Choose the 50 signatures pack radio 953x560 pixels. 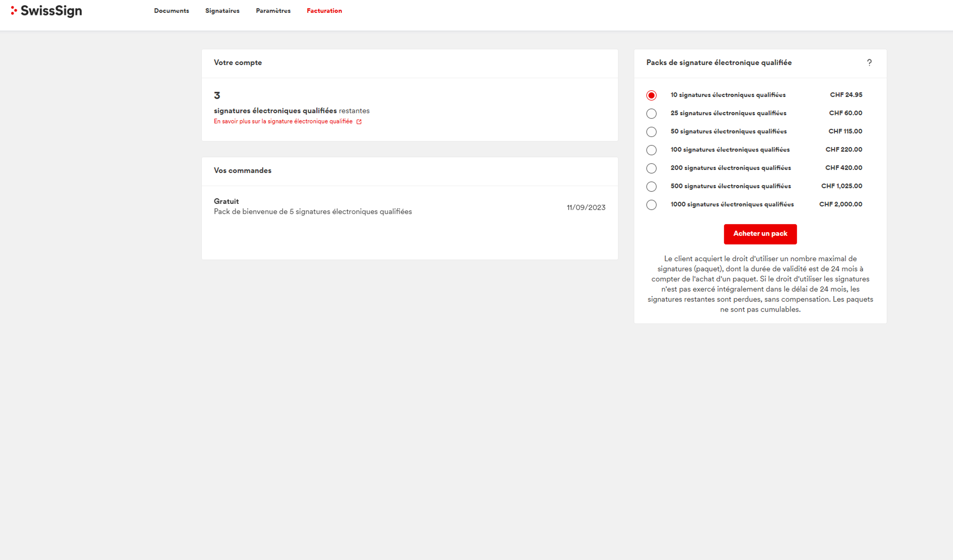coord(651,131)
